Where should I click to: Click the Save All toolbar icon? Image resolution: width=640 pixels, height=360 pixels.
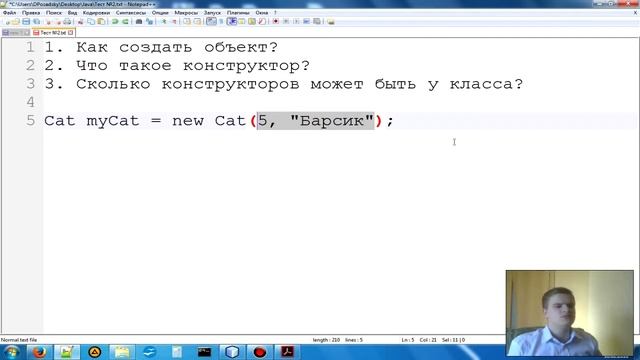point(37,21)
